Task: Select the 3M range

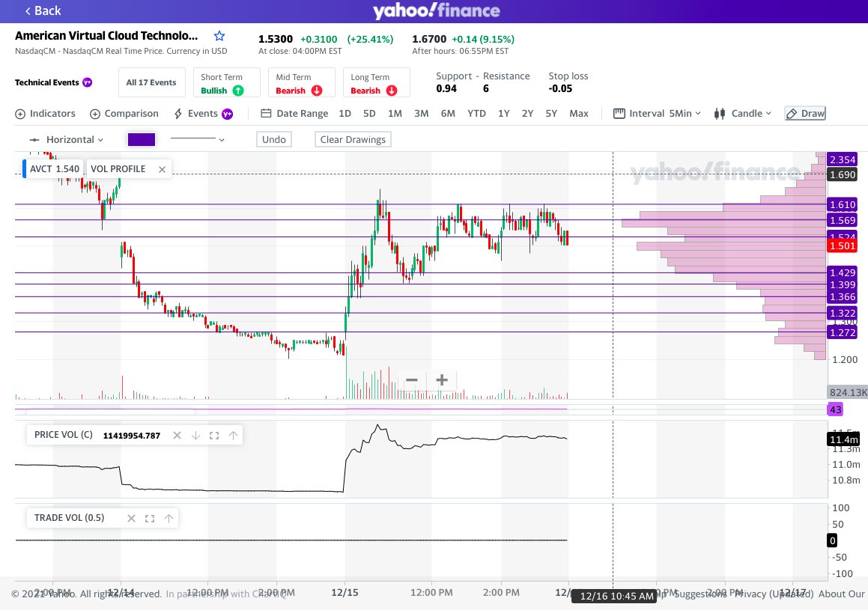Action: pos(421,113)
